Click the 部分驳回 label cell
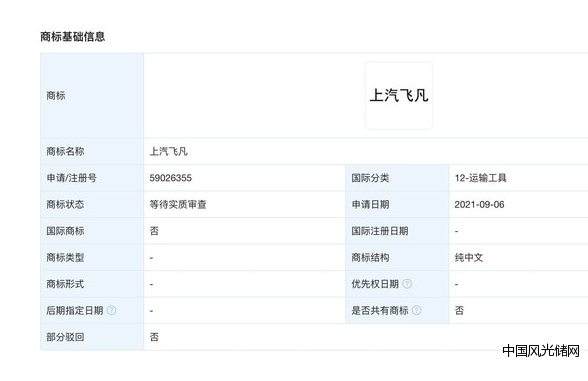Screen dimensions: 588x381 (92, 337)
